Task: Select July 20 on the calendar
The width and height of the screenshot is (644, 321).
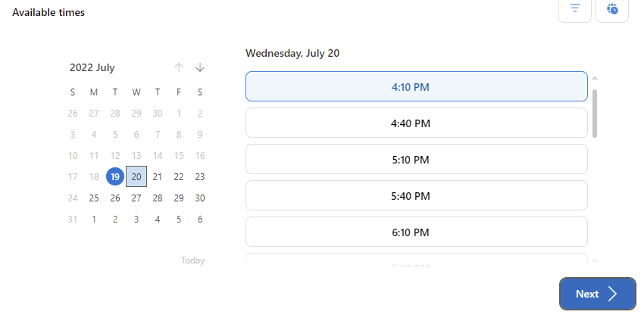Action: 136,176
